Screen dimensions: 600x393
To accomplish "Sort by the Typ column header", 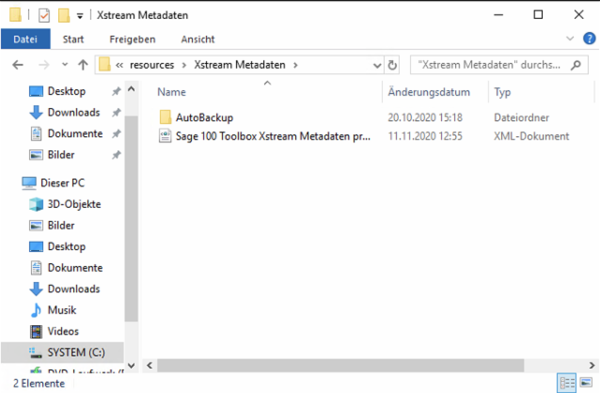I will tap(502, 92).
